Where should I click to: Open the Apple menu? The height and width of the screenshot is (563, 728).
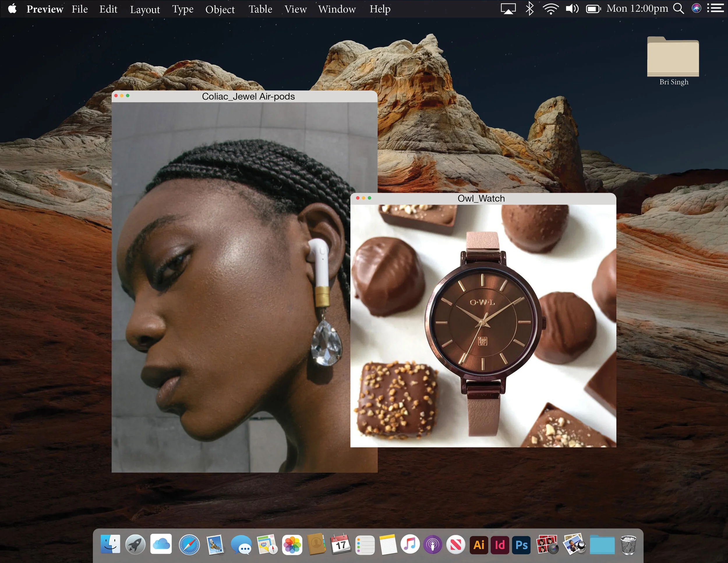[12, 8]
